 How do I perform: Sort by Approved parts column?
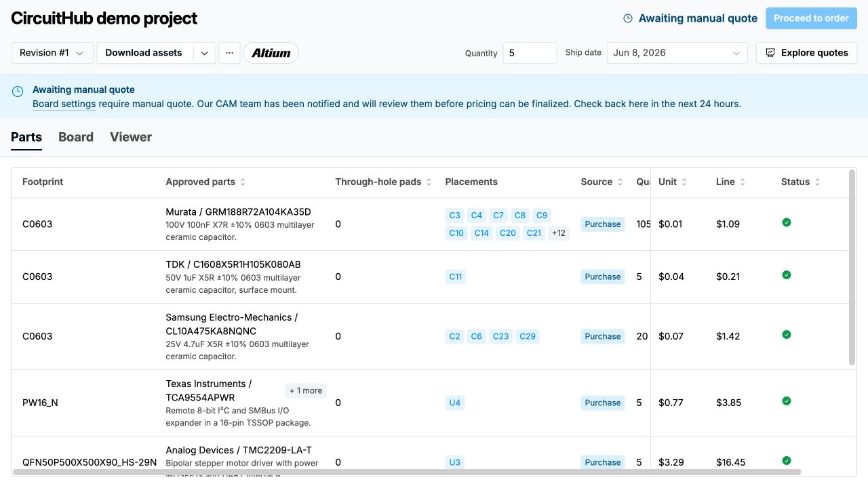click(x=243, y=182)
